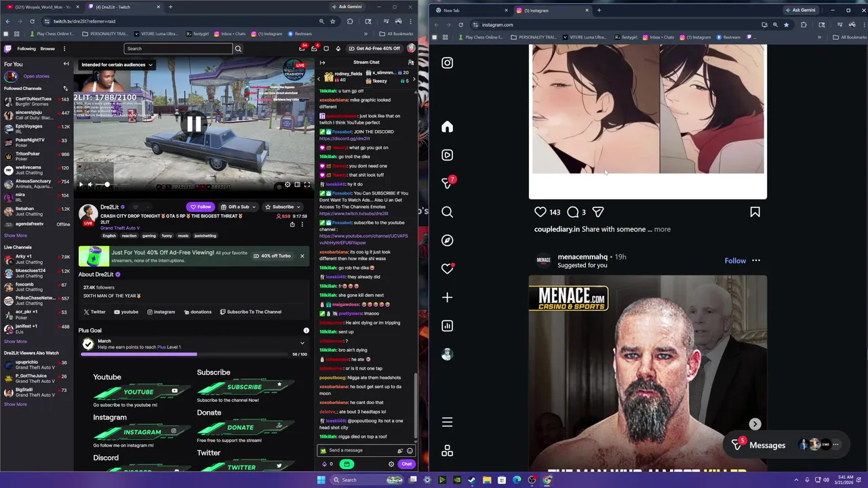
Task: Open the Gift a Sub dropdown
Action: 239,207
